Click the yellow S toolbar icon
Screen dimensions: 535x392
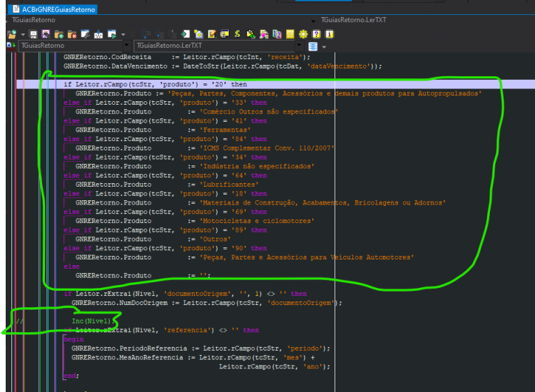(238, 34)
